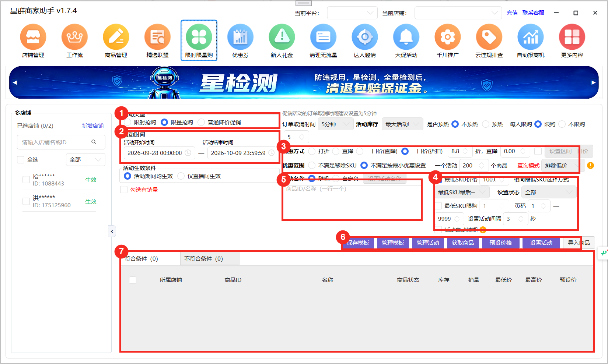Click the 设置活动 button
Screen dimensions: 608x364
(x=541, y=243)
